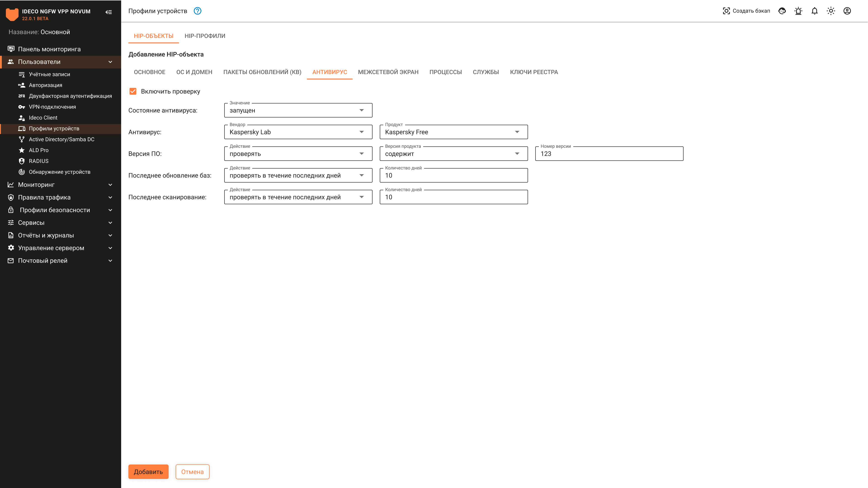Open the Состояние антивируса value dropdown
Viewport: 868px width, 488px height.
[298, 110]
